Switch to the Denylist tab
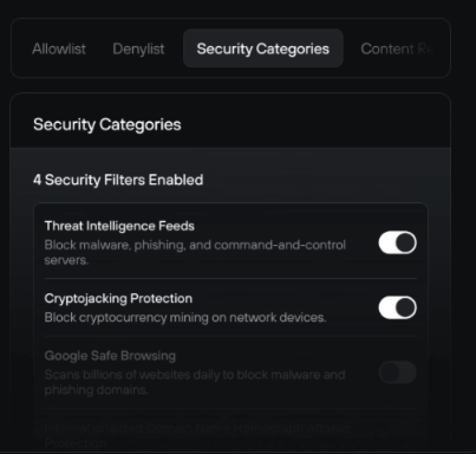476x454 pixels. click(138, 48)
